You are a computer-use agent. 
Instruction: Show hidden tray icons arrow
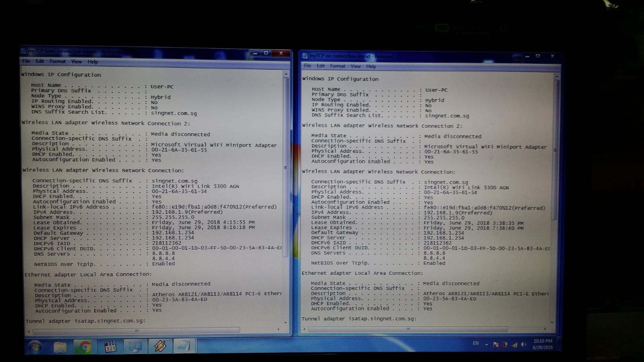(x=487, y=344)
